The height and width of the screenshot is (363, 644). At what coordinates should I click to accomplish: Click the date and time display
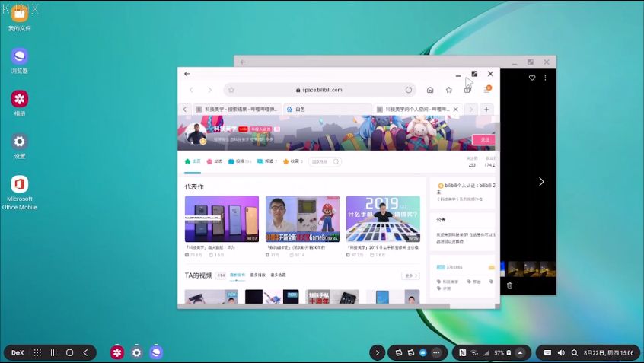click(x=609, y=352)
